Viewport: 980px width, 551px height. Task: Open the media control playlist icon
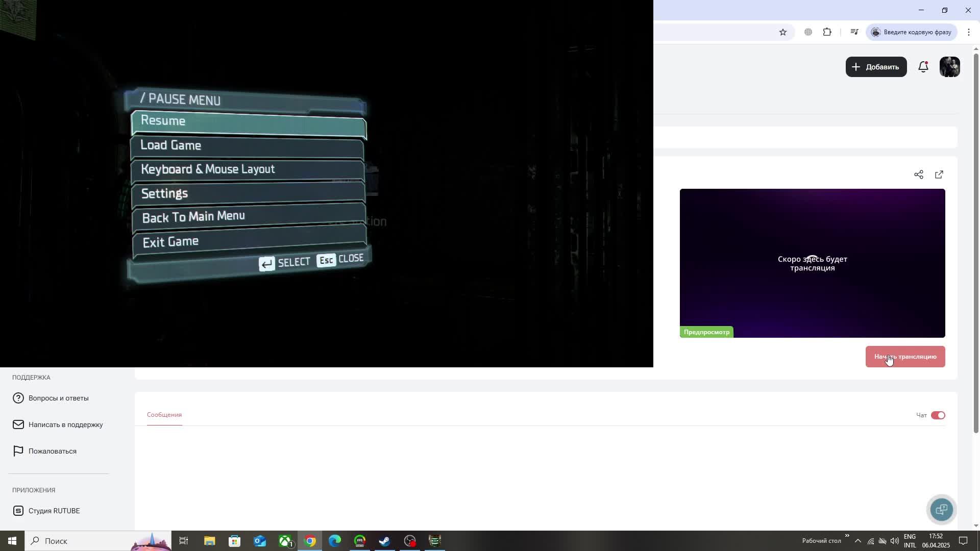854,32
